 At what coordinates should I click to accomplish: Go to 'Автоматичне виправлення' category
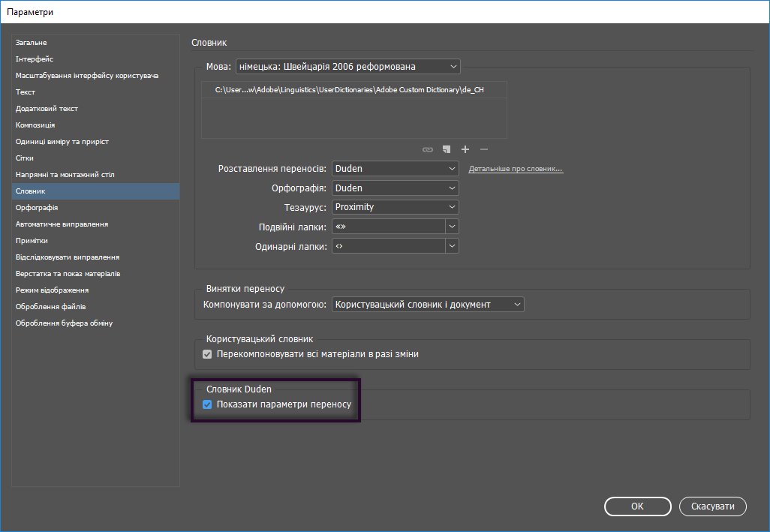[96, 224]
